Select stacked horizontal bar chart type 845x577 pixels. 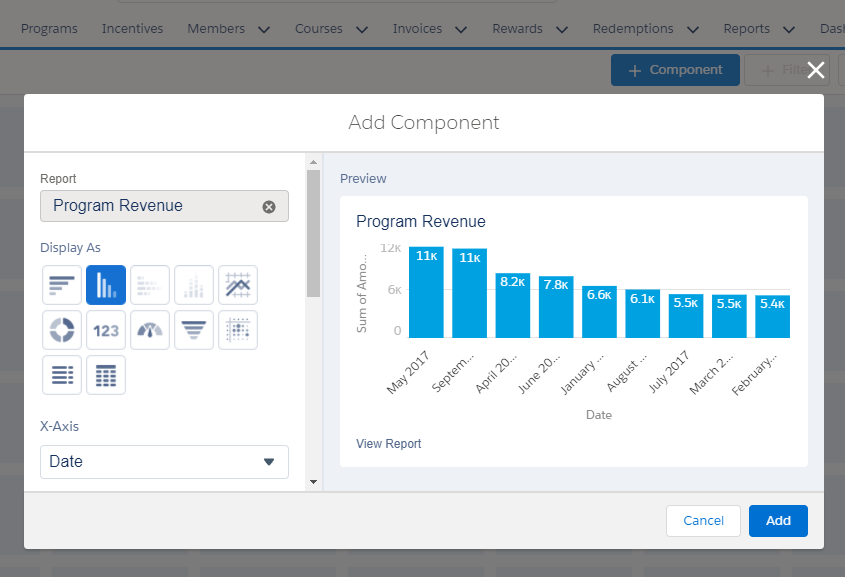tap(150, 285)
